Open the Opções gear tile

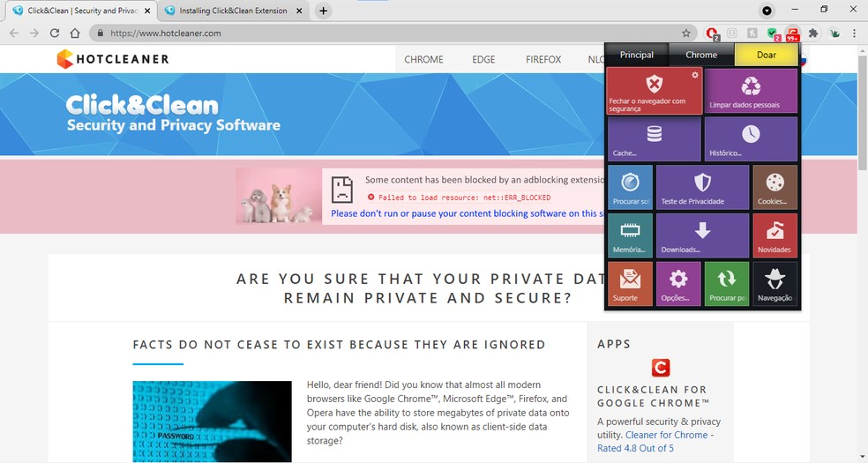click(x=678, y=283)
